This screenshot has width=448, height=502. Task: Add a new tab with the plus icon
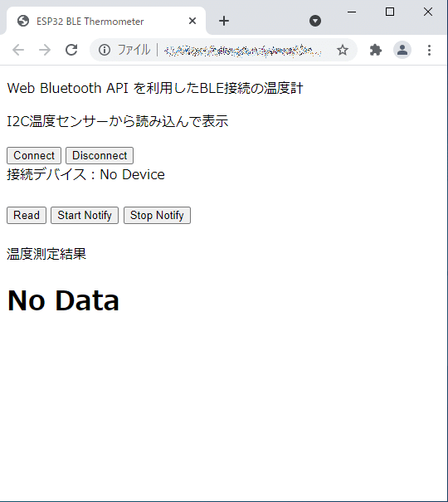click(224, 21)
